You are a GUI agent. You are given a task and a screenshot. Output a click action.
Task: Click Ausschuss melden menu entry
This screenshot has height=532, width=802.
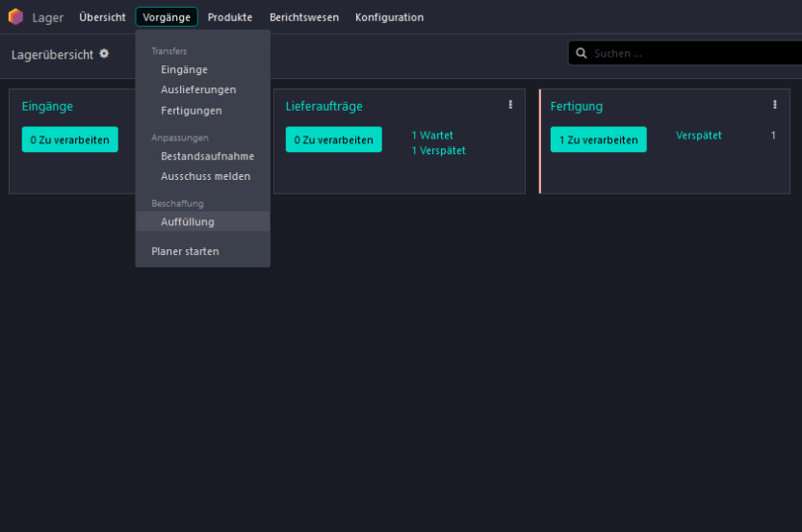tap(205, 176)
